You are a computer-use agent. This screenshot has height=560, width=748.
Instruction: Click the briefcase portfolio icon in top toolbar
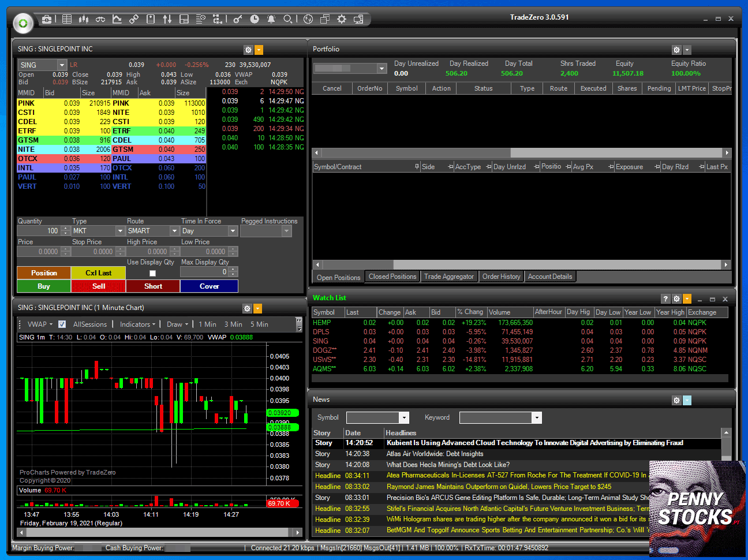[47, 19]
